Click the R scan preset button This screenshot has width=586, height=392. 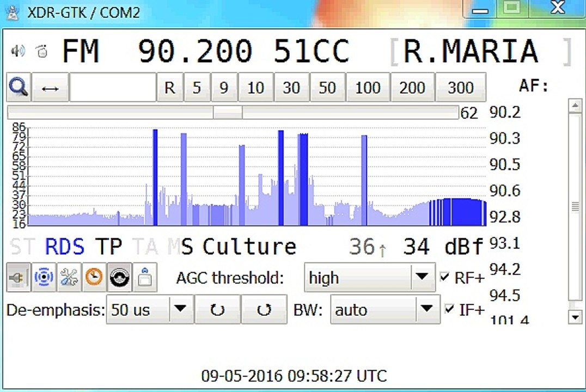coord(170,88)
